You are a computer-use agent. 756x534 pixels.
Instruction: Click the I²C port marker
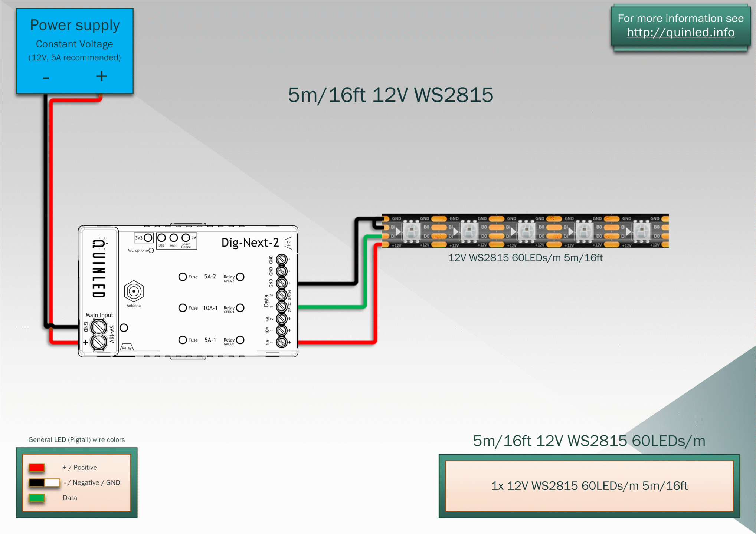click(x=288, y=243)
